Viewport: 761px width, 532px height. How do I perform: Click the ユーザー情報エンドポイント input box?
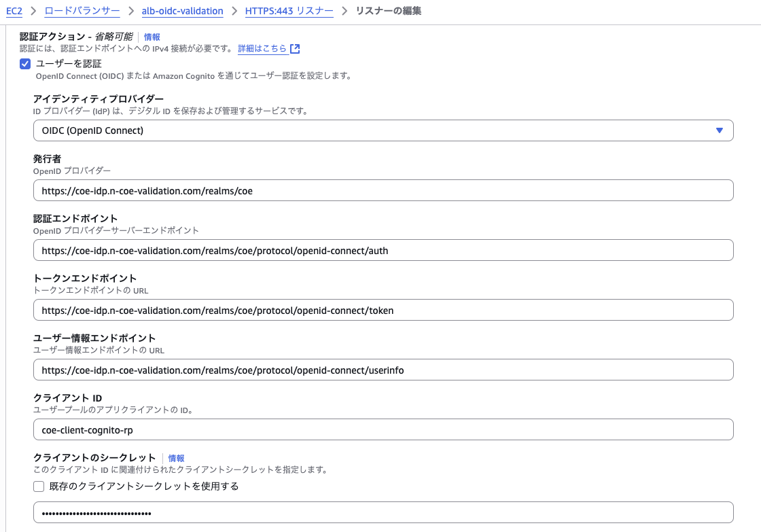pyautogui.click(x=383, y=370)
